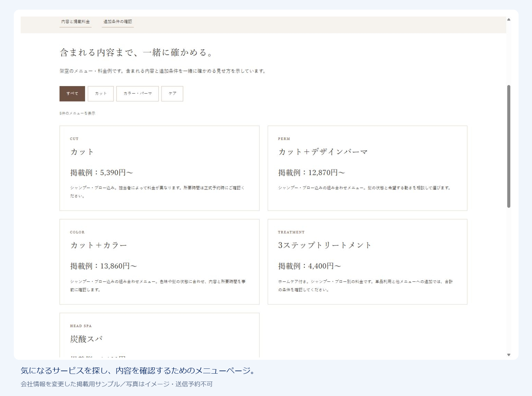Show only カラー・パーマ menus
Viewport: 532px width, 396px height.
pos(137,94)
